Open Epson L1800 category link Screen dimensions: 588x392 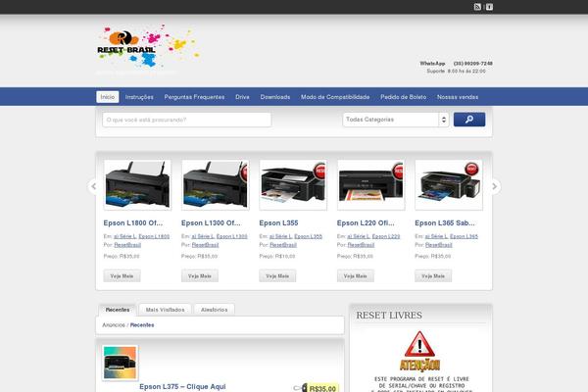pyautogui.click(x=154, y=236)
